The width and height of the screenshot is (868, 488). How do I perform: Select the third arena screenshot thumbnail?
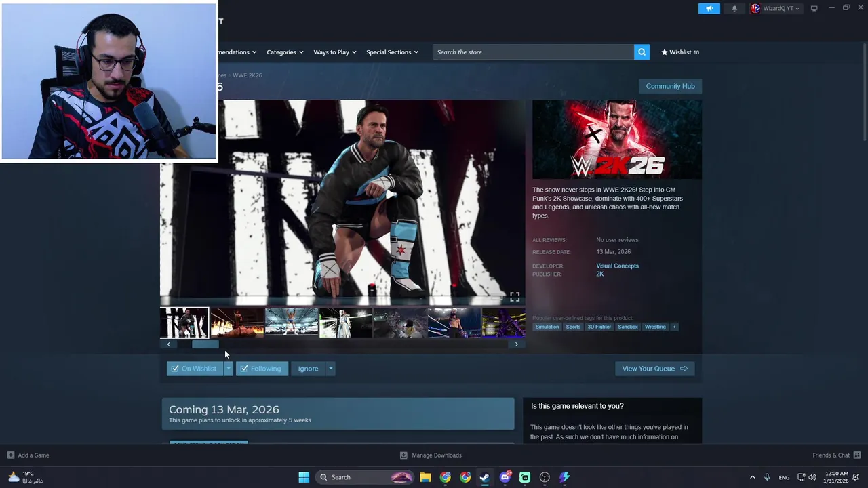point(292,323)
